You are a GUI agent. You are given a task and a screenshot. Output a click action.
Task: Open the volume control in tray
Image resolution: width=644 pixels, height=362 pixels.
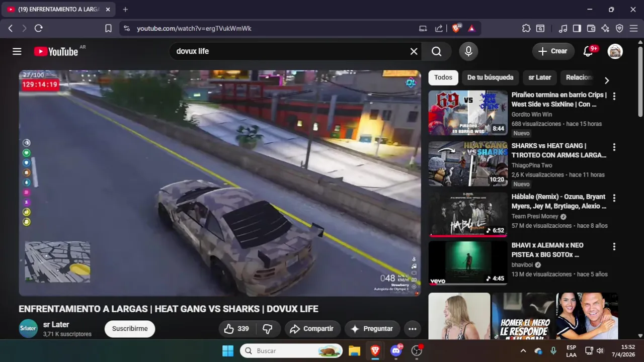tap(600, 351)
